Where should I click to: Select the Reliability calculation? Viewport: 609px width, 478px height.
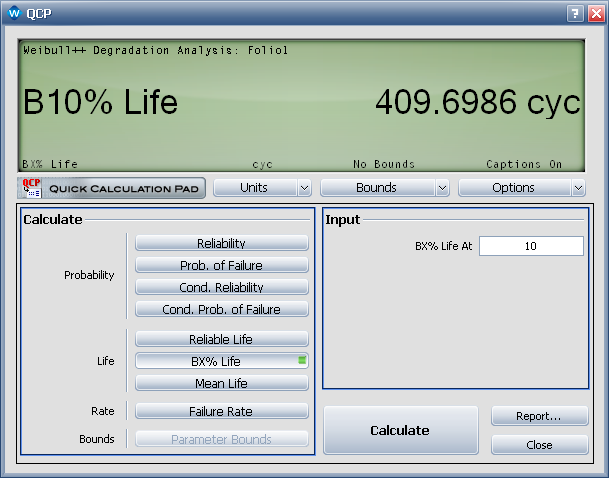pyautogui.click(x=221, y=243)
